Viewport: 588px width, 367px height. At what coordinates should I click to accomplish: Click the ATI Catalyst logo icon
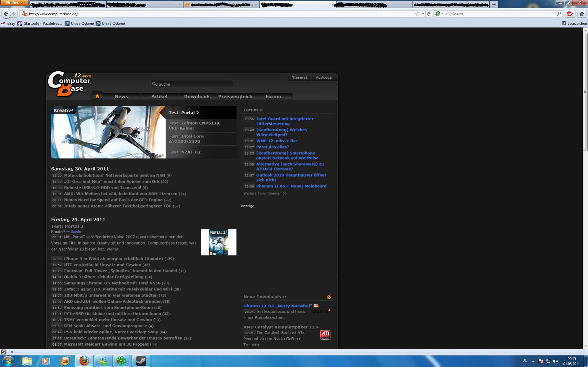325,335
